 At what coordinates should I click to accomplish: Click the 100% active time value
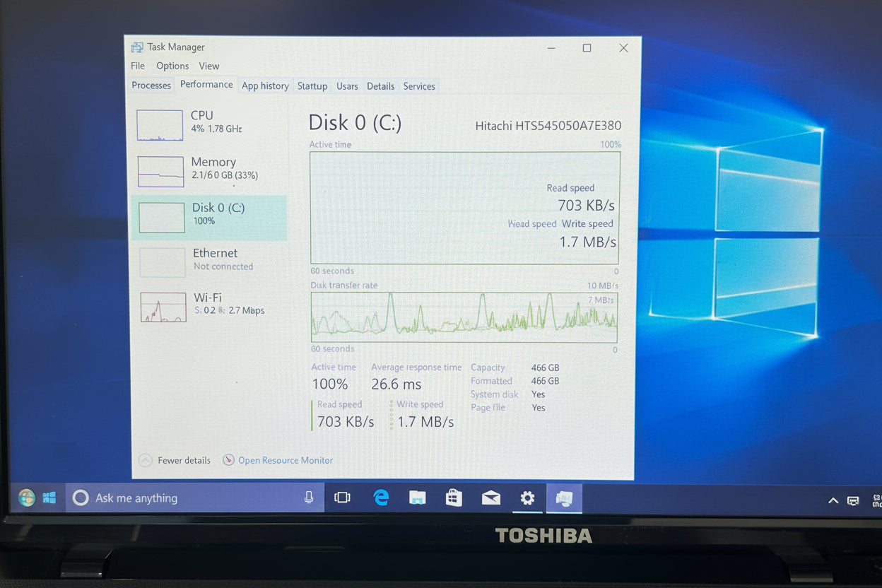[330, 384]
